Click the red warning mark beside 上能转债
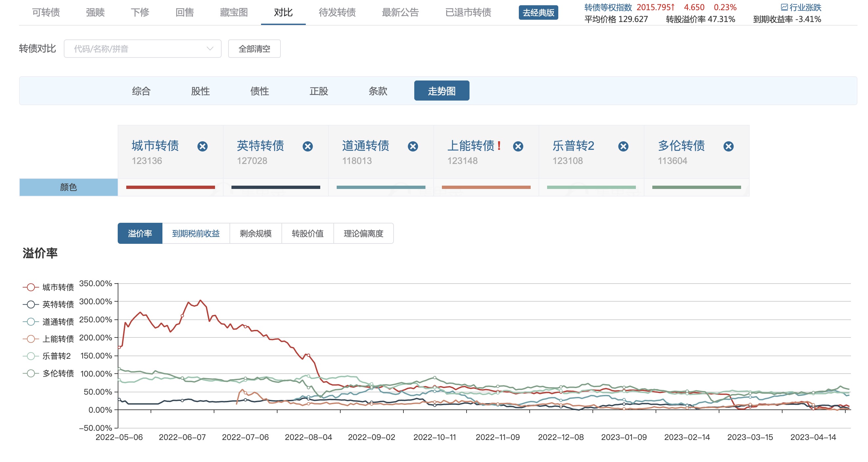This screenshot has height=462, width=868. (x=499, y=146)
